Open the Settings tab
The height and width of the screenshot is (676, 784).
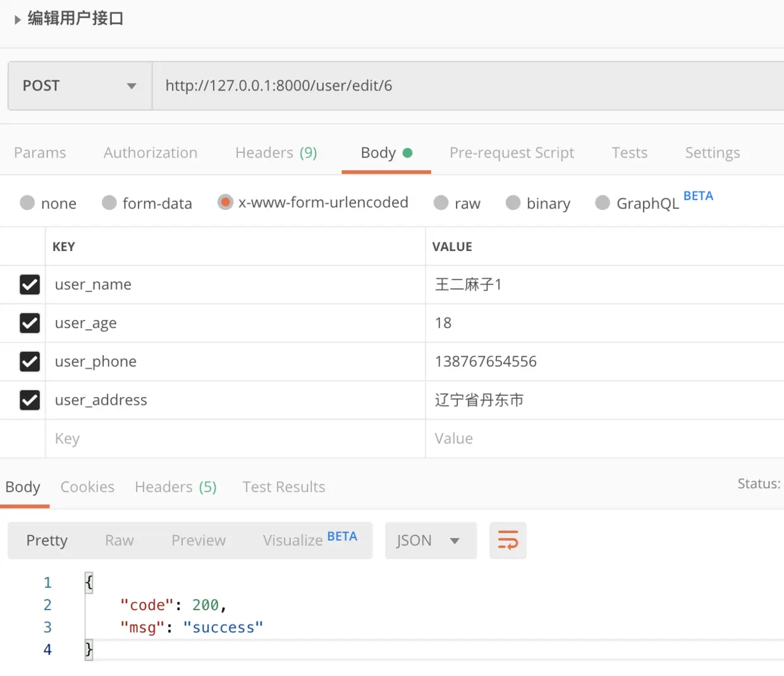[x=713, y=153]
